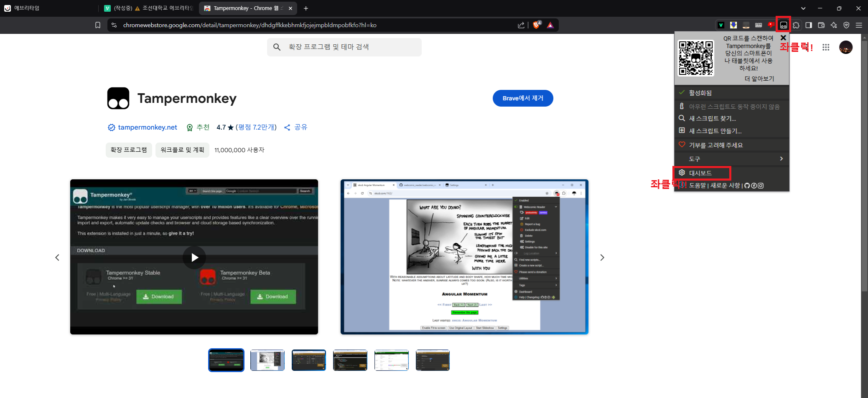Switch to the 조선대학교 에브리타임 tab
868x398 pixels.
pyautogui.click(x=148, y=8)
